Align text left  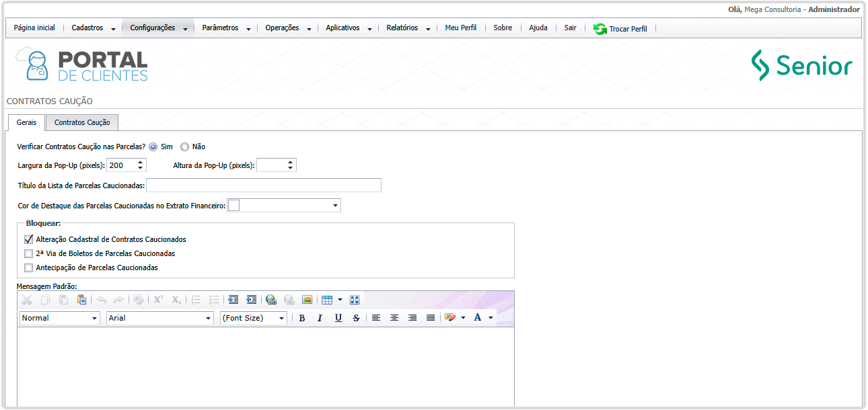(x=377, y=318)
